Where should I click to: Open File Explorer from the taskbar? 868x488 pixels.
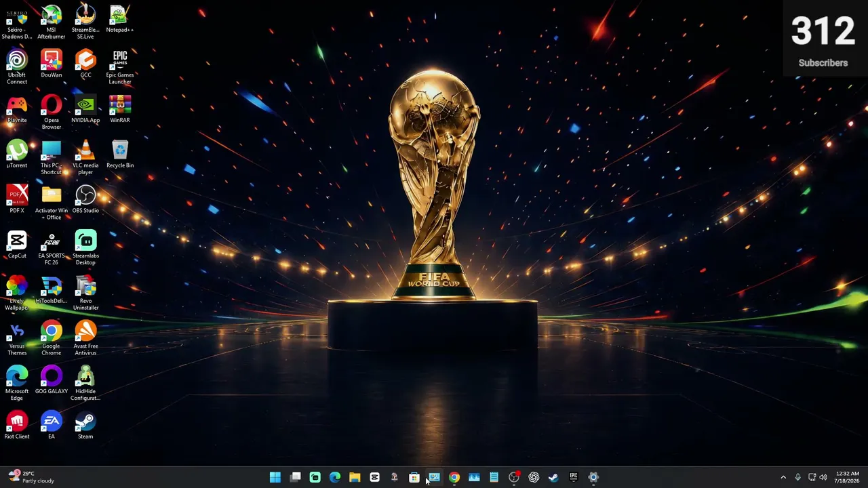pyautogui.click(x=355, y=477)
